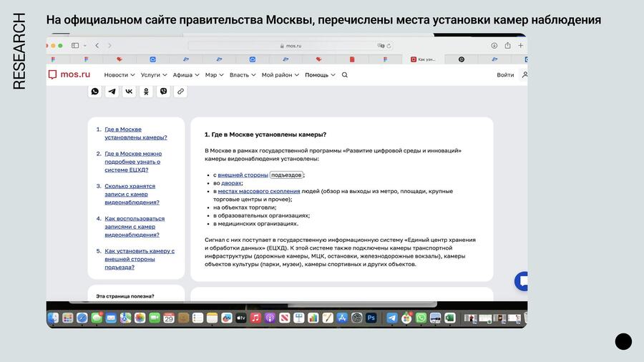Open link 'Как установить камеру с внешней стороны'
This screenshot has width=644, height=362.
[140, 259]
